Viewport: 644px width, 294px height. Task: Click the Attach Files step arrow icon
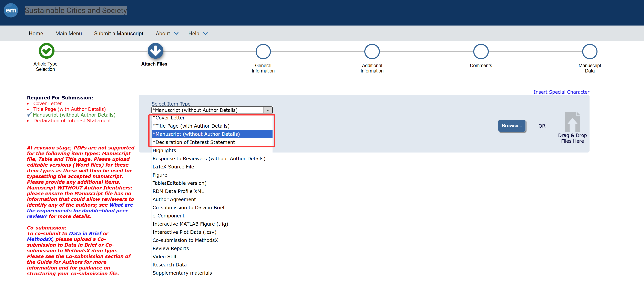[155, 51]
